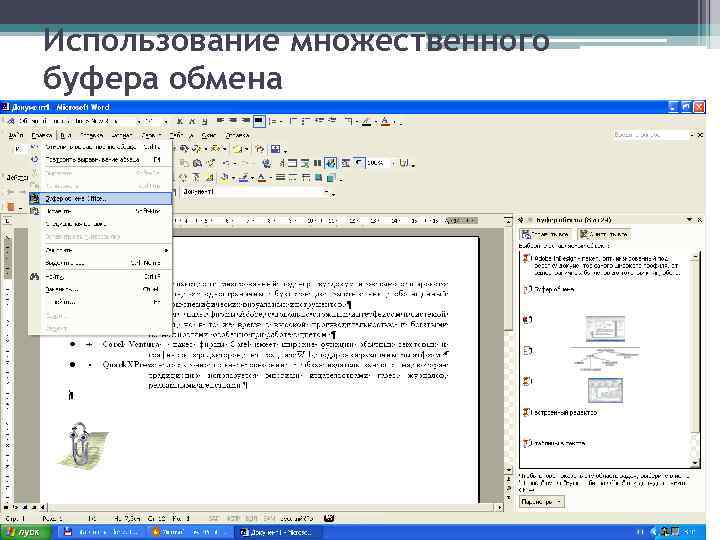Screen dimensions: 720x540
Task: Expand the Очистить submenu arrow
Action: 166,250
